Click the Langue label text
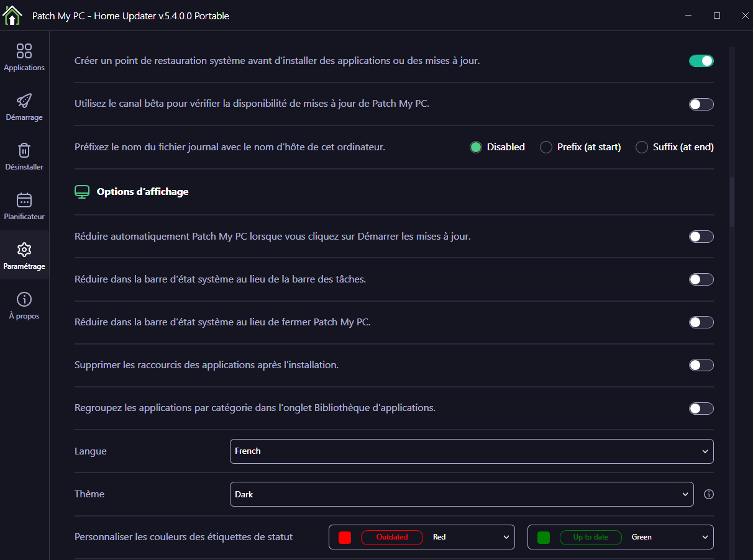The image size is (753, 560). [91, 451]
